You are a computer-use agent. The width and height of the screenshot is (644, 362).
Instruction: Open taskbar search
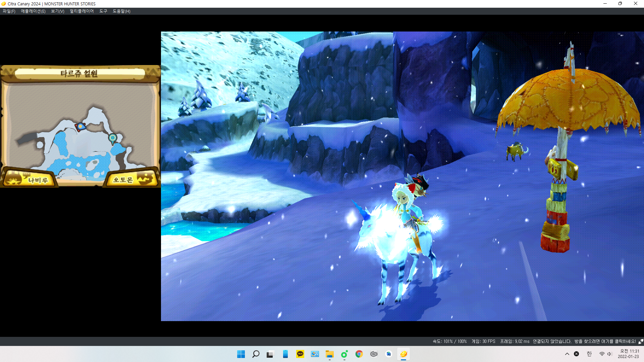(x=256, y=354)
